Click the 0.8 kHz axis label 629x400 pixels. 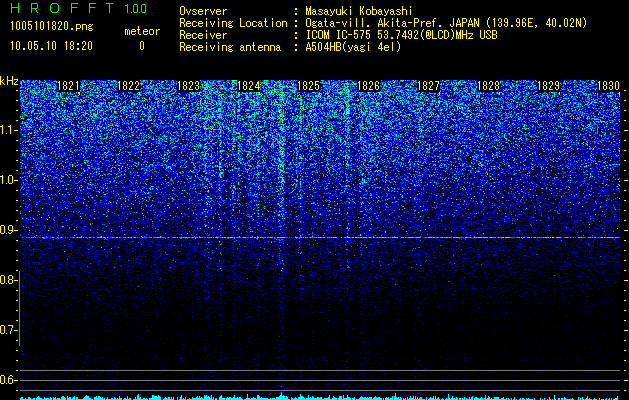(9, 280)
